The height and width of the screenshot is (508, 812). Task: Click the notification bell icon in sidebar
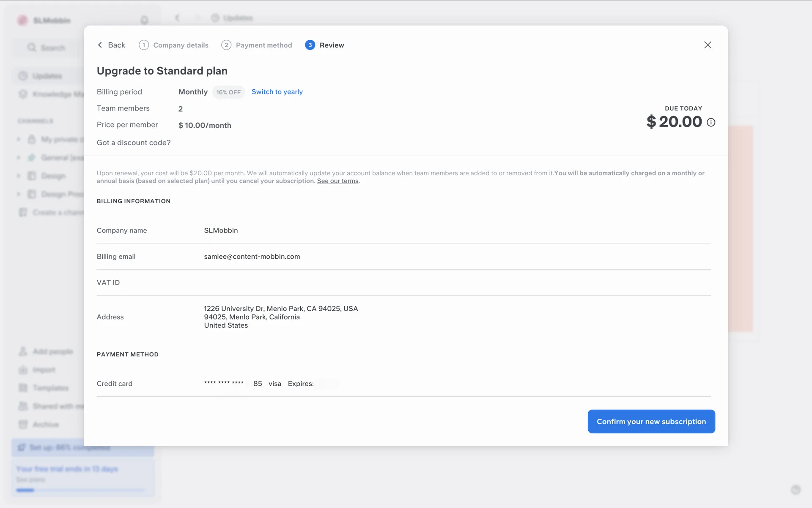144,20
